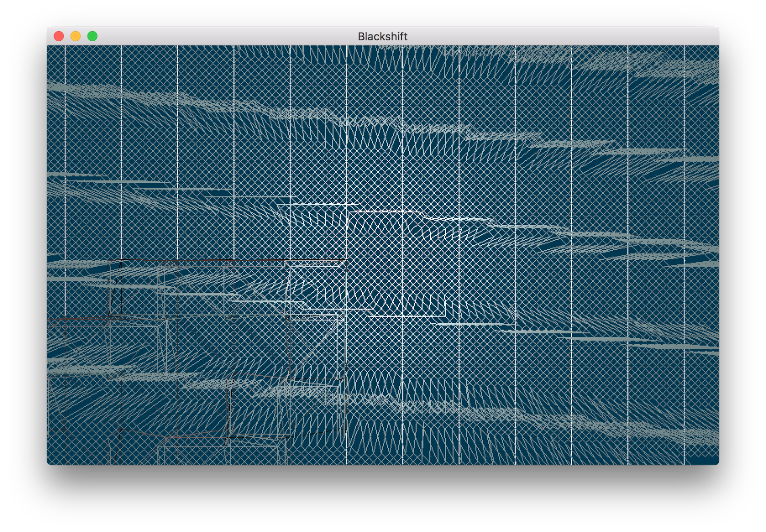766x532 pixels.
Task: Enter full screen with the green zoom button
Action: click(92, 35)
